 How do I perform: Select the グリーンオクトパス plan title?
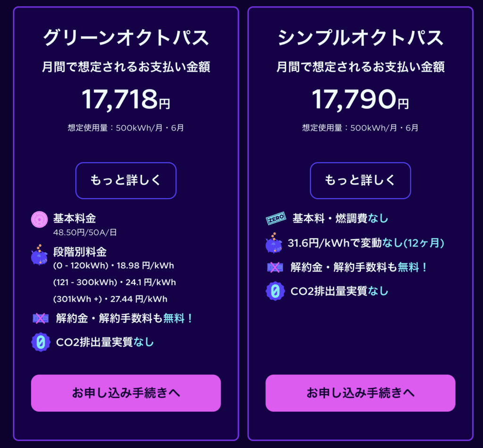[x=126, y=38]
